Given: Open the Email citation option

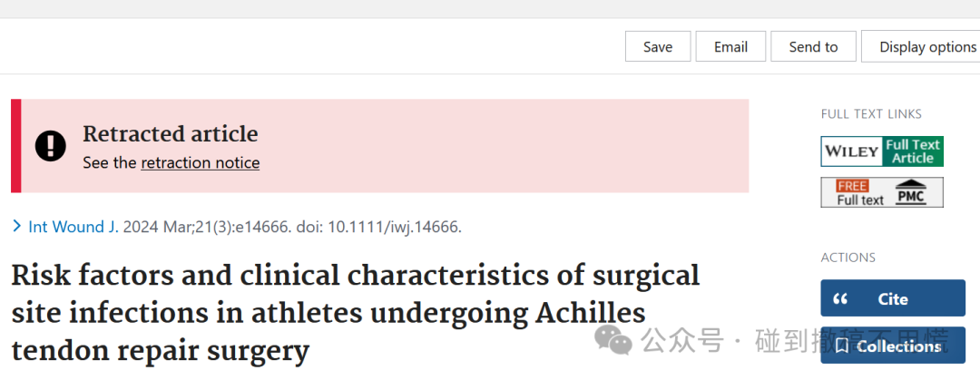Looking at the screenshot, I should 730,47.
